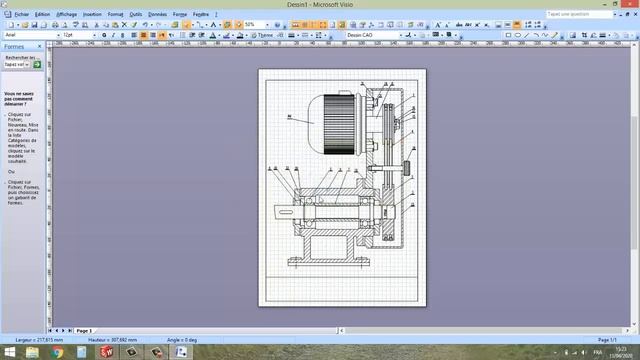Select the Rectangle drawing tool
Viewport: 640px width, 360px height.
pyautogui.click(x=508, y=35)
